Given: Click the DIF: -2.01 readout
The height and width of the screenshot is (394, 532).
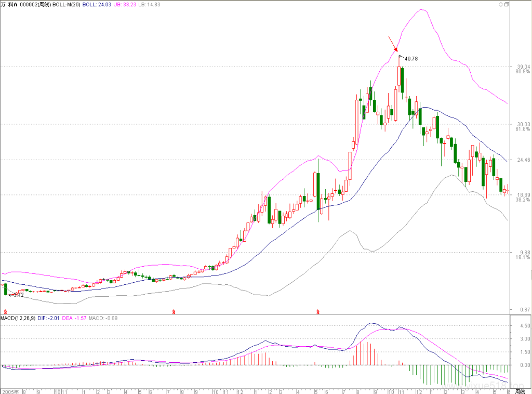Looking at the screenshot, I should tap(48, 318).
